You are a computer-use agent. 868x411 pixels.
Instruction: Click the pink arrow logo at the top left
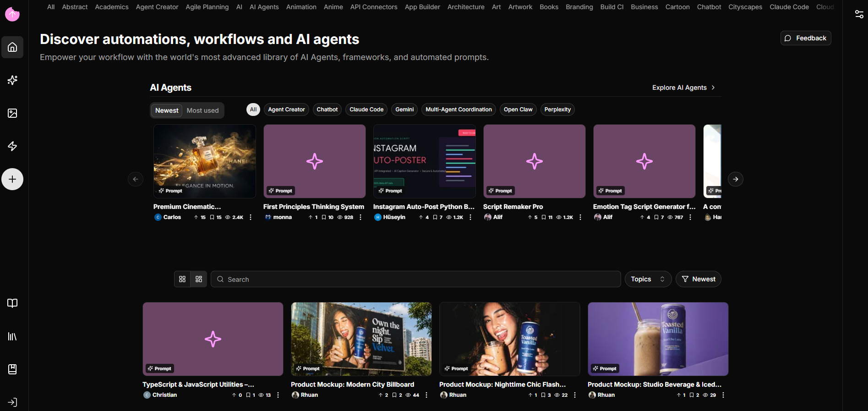click(x=12, y=15)
